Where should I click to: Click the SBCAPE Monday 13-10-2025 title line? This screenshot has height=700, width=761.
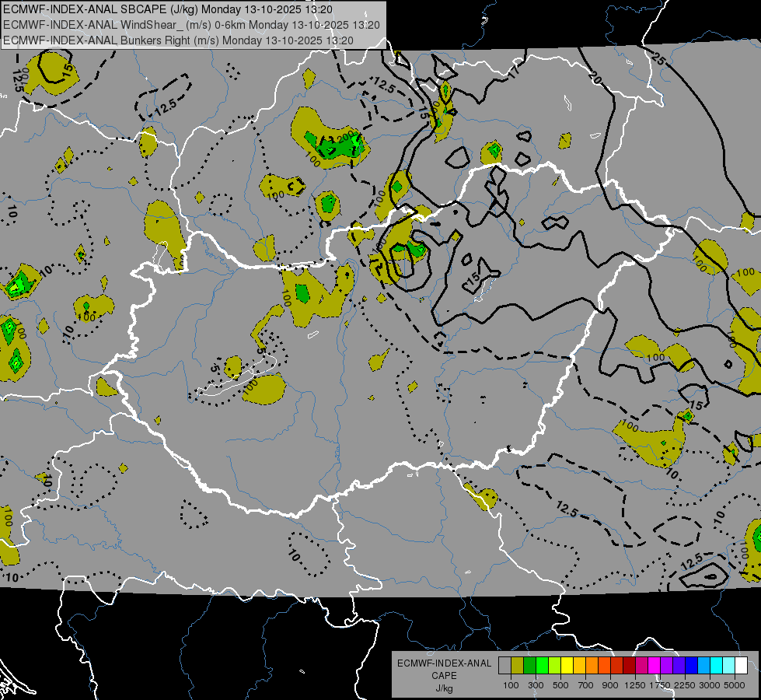coord(168,9)
